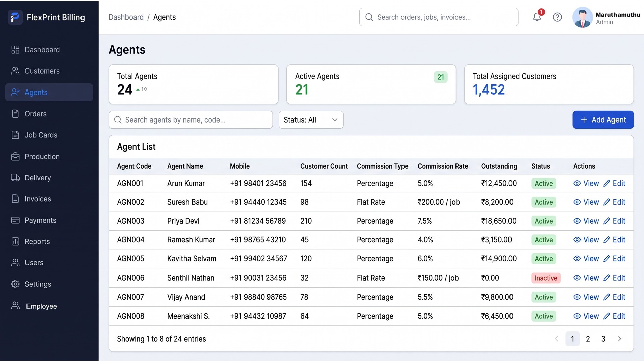Screen dimensions: 644x362
Task: Select the Delivery truck icon in sidebar
Action: pos(15,178)
